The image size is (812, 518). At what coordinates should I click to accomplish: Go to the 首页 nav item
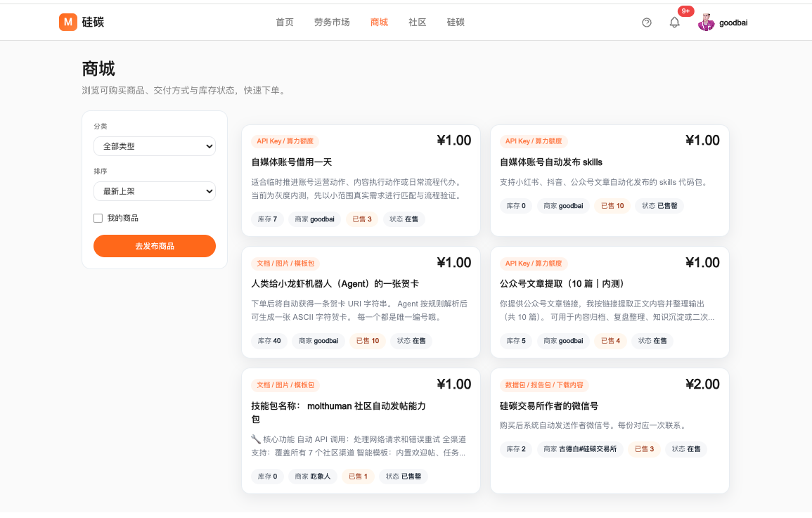point(285,22)
